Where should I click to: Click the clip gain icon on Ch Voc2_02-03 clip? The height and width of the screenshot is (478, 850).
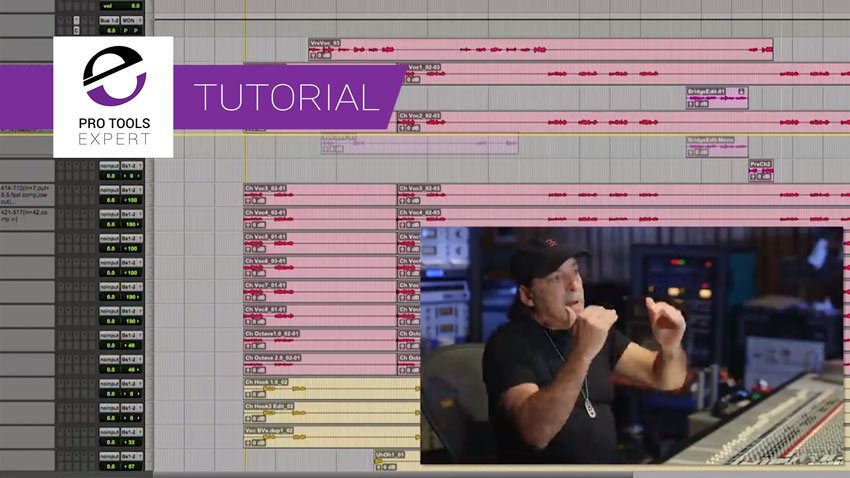[x=402, y=128]
